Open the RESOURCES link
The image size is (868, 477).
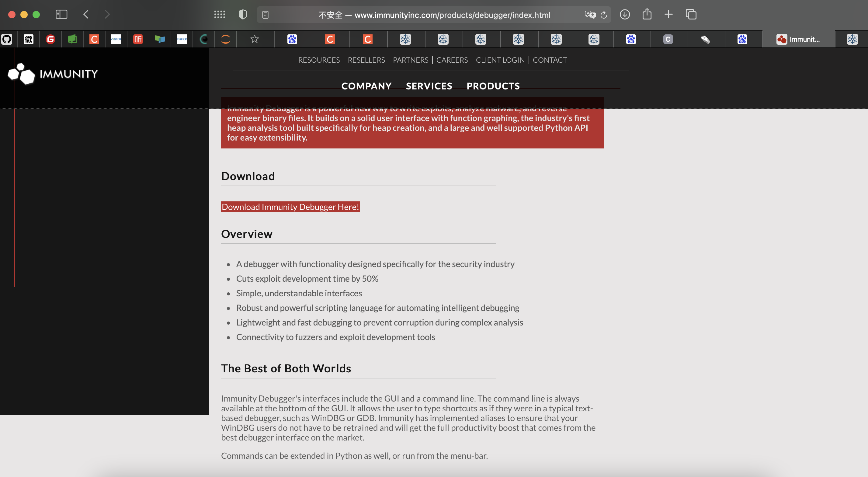[319, 60]
